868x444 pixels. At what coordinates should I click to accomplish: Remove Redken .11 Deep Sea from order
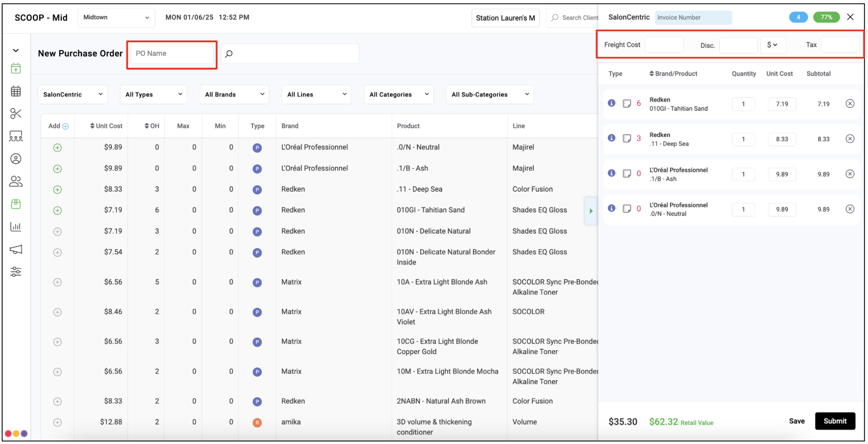click(850, 139)
